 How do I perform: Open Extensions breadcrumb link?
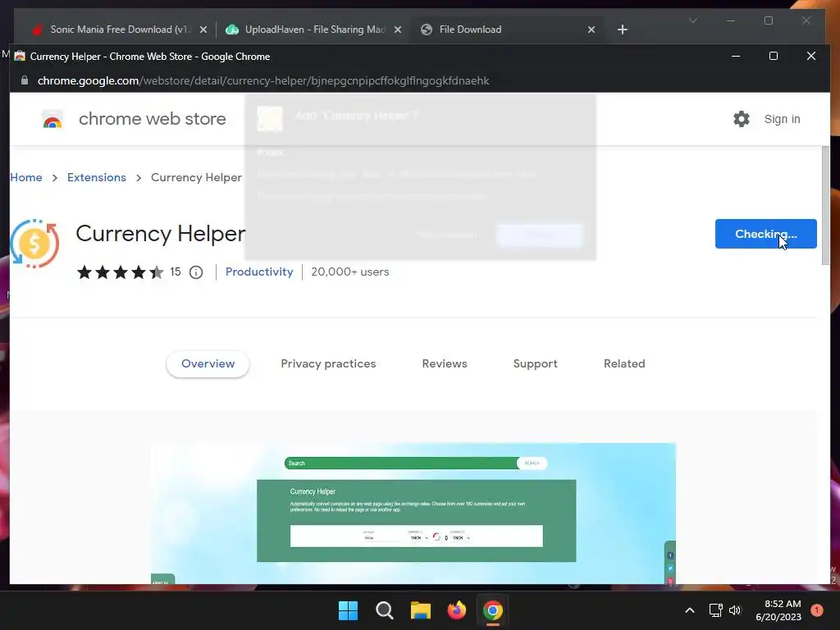97,177
